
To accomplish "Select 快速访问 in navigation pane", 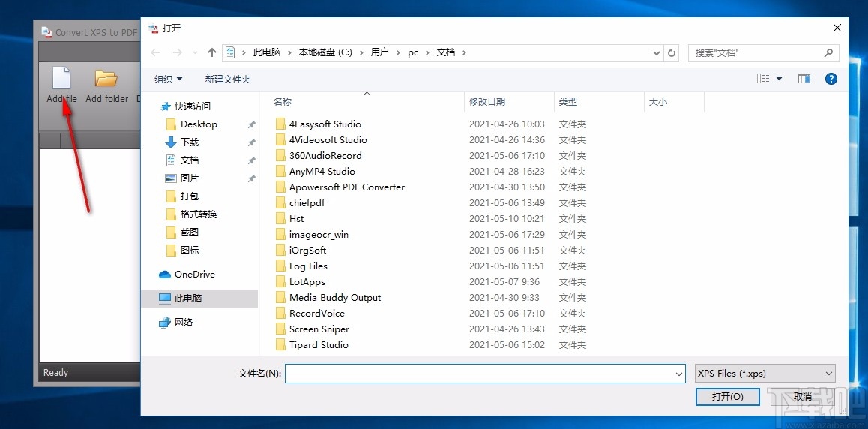I will point(185,106).
